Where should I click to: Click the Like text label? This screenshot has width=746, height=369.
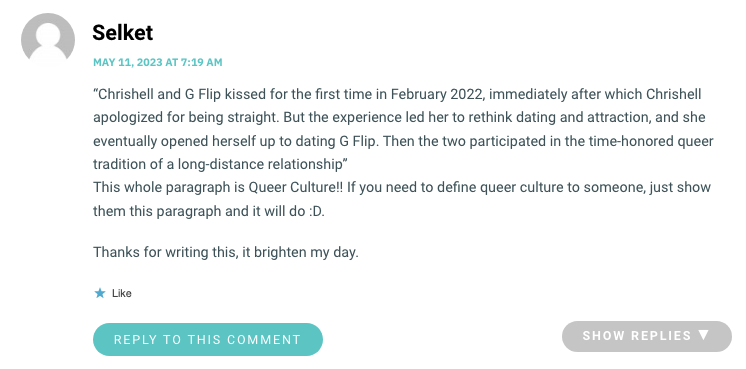(122, 293)
